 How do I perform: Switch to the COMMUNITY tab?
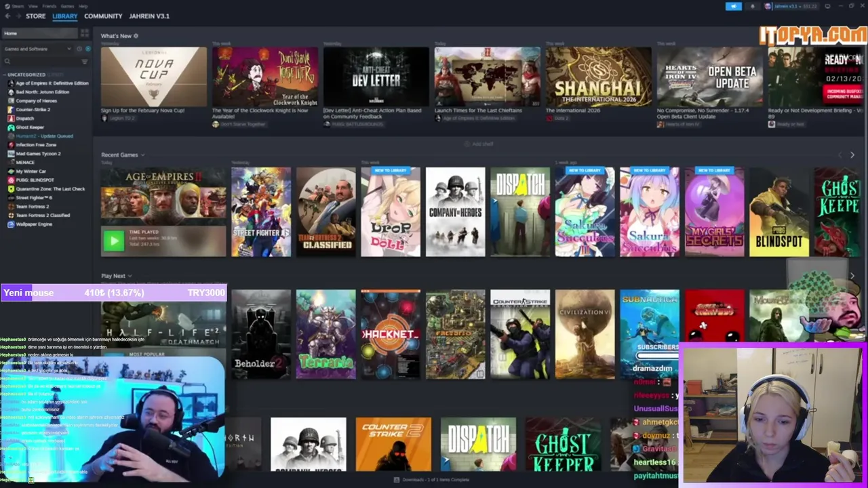point(103,16)
